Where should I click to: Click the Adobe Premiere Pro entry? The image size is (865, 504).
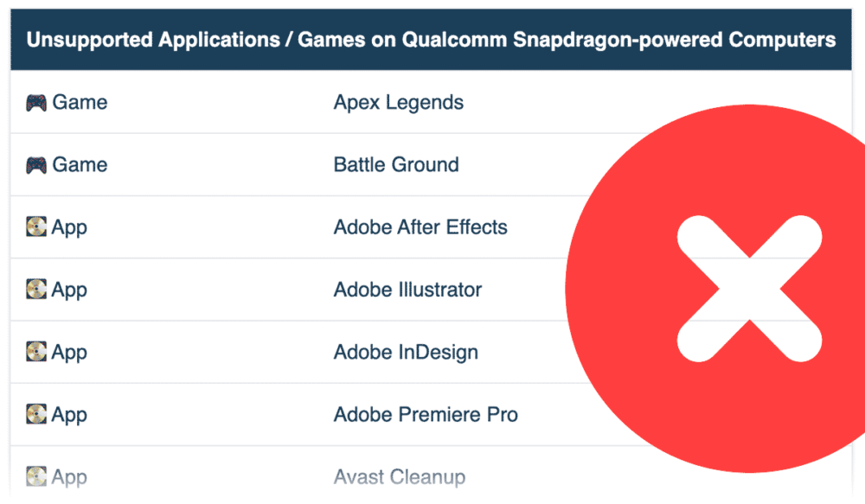point(426,414)
